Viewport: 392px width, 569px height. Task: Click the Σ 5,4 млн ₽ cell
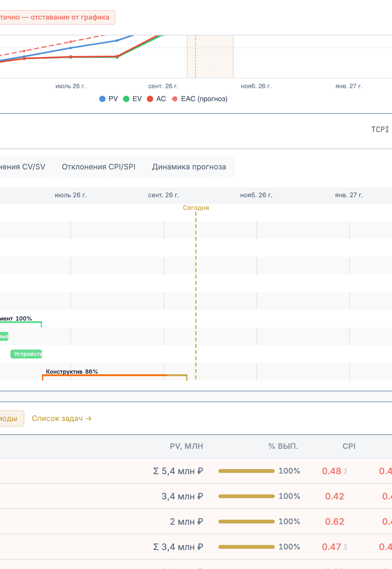(x=178, y=471)
